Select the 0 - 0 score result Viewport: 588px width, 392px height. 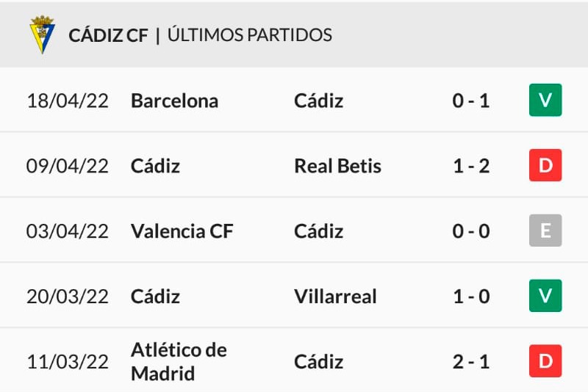point(471,231)
